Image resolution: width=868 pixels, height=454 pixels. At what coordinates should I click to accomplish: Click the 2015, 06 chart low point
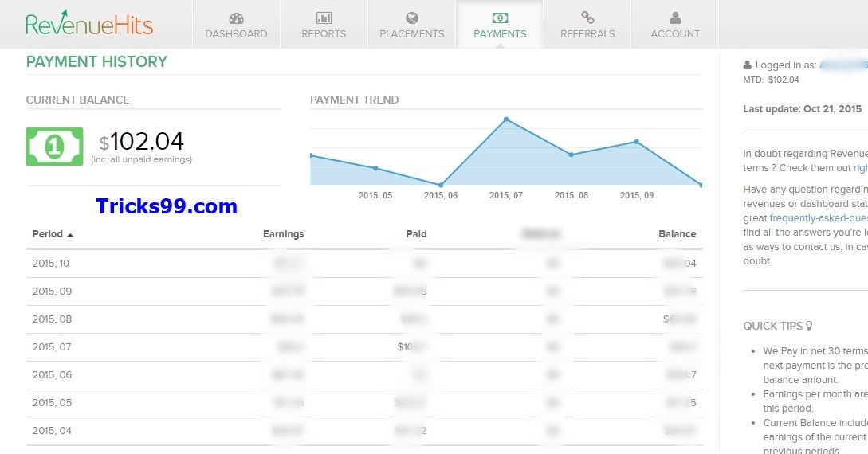(x=441, y=185)
